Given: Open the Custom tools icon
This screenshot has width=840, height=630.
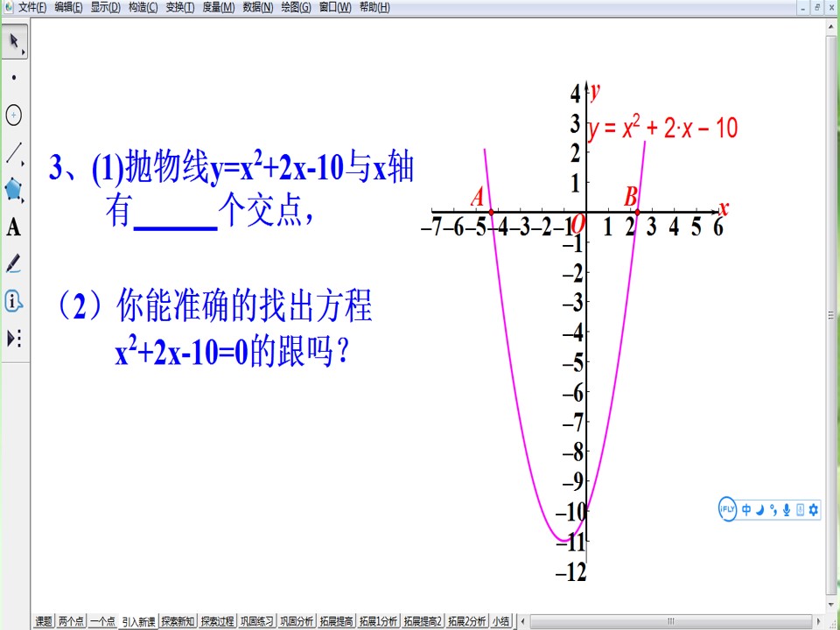Looking at the screenshot, I should pyautogui.click(x=14, y=339).
